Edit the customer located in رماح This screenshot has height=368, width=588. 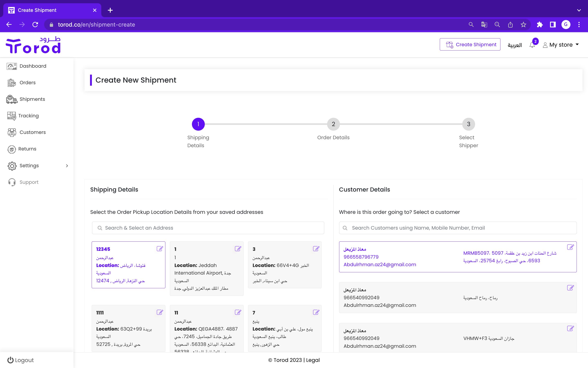point(570,288)
